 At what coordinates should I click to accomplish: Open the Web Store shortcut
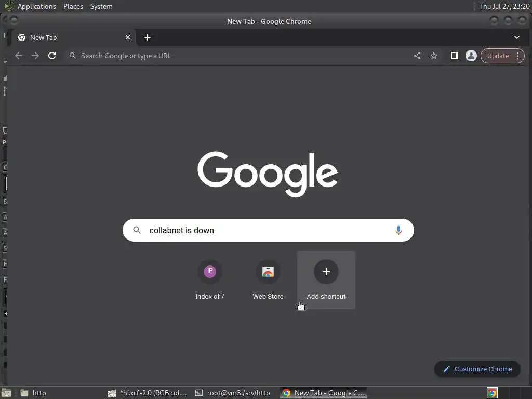click(268, 280)
